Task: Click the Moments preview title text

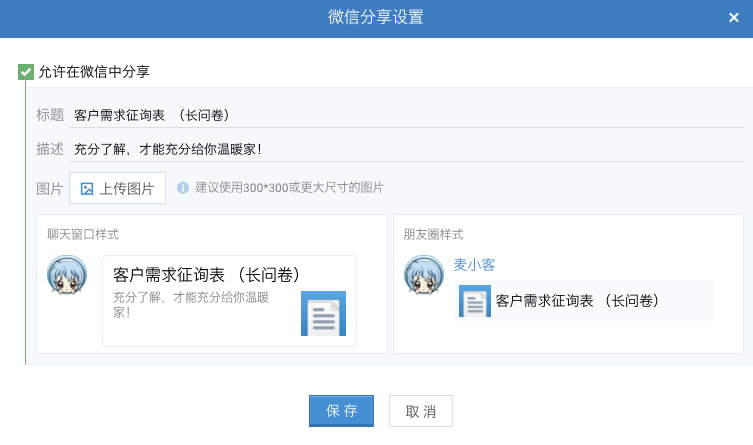Action: (x=578, y=301)
